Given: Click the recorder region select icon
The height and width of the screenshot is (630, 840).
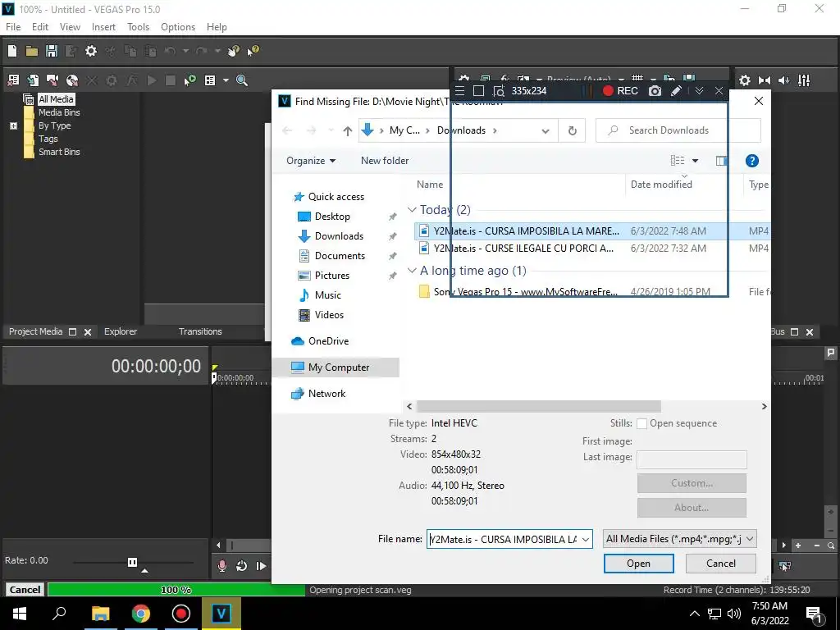Looking at the screenshot, I should pos(498,91).
